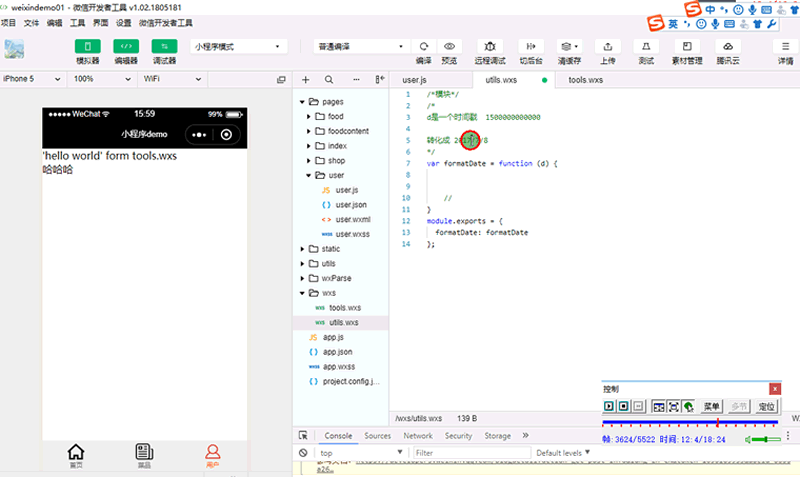Click the green volume slider in control panel

click(x=765, y=439)
